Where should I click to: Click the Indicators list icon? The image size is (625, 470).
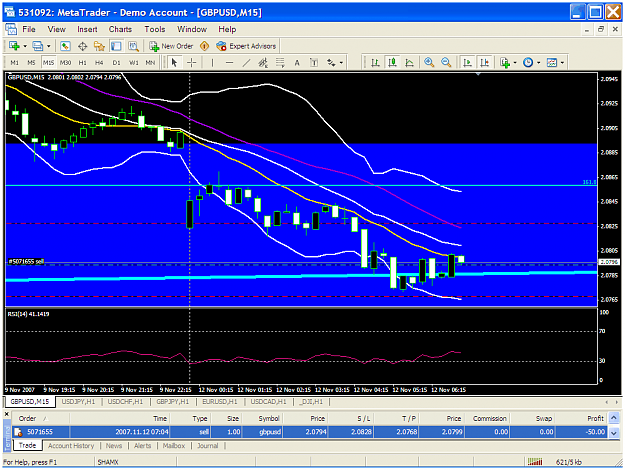coord(505,63)
